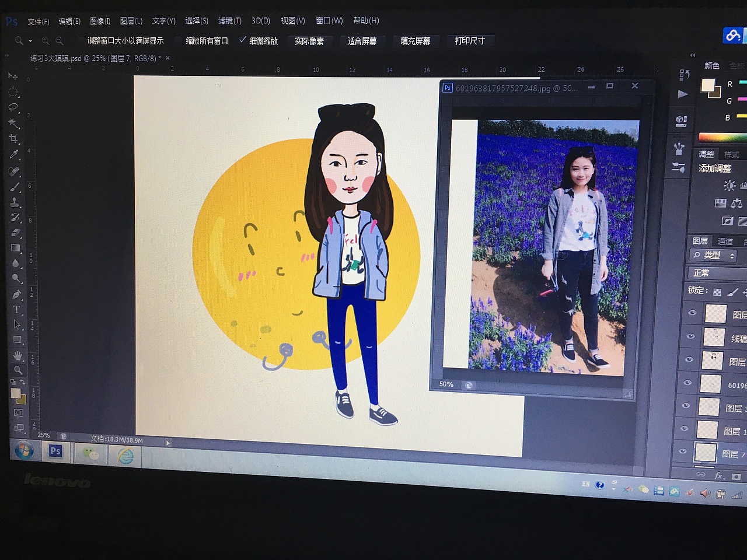Open the Actions panel play icon
Screen dimensions: 747x560
click(x=683, y=94)
